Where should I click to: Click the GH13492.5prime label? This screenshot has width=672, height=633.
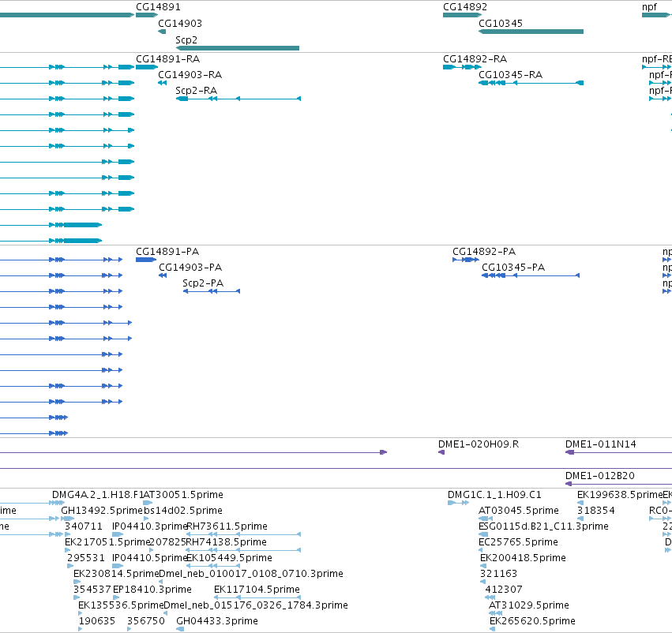102,511
